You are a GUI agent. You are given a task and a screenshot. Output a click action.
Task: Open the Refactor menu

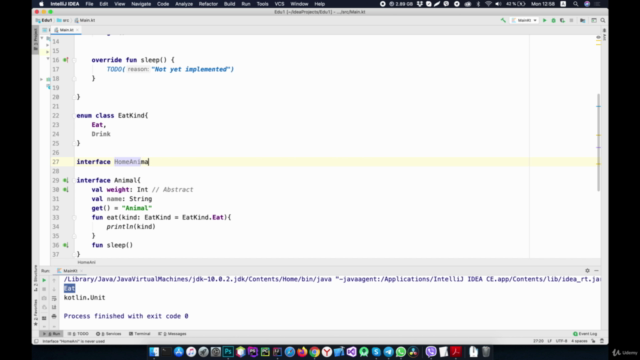coord(208,4)
